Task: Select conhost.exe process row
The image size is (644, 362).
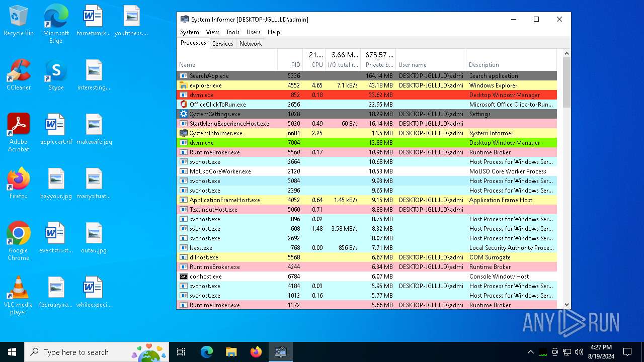Action: point(367,277)
